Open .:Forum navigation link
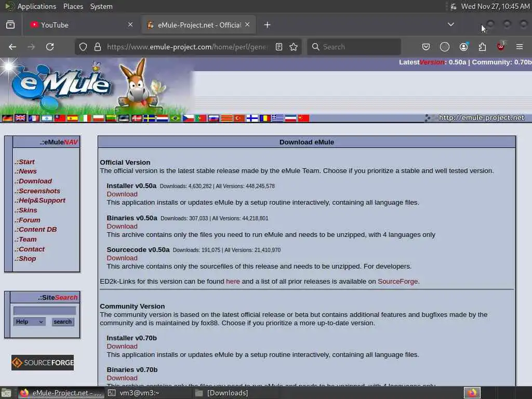The height and width of the screenshot is (399, 532). tap(27, 220)
